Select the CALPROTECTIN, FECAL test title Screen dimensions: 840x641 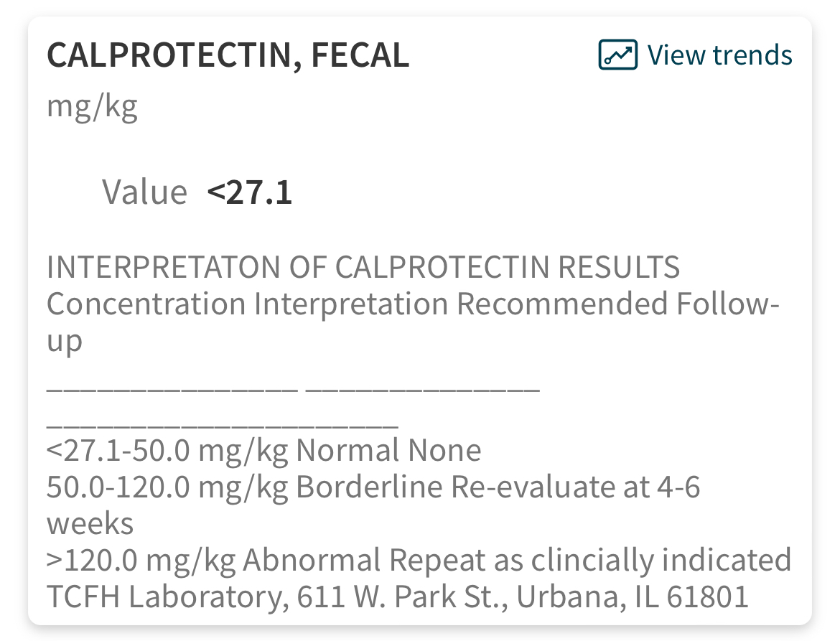coord(228,56)
